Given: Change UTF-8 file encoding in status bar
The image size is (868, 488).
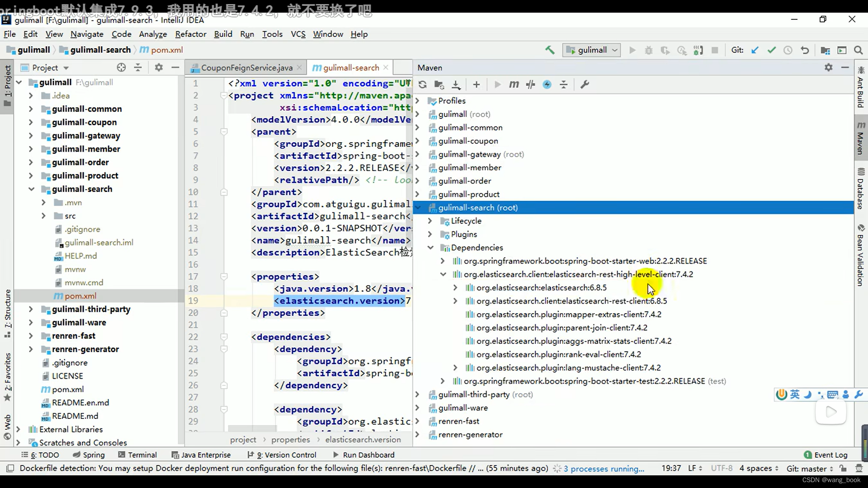Looking at the screenshot, I should tap(722, 468).
